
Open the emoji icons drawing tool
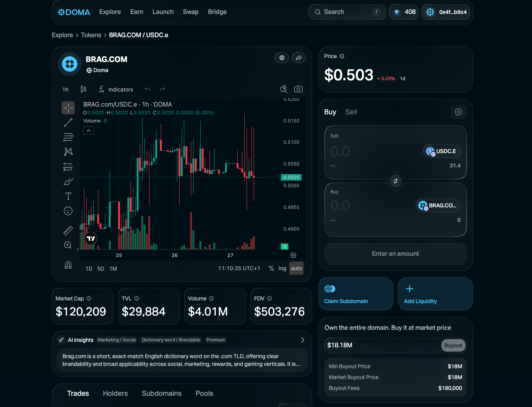68,211
